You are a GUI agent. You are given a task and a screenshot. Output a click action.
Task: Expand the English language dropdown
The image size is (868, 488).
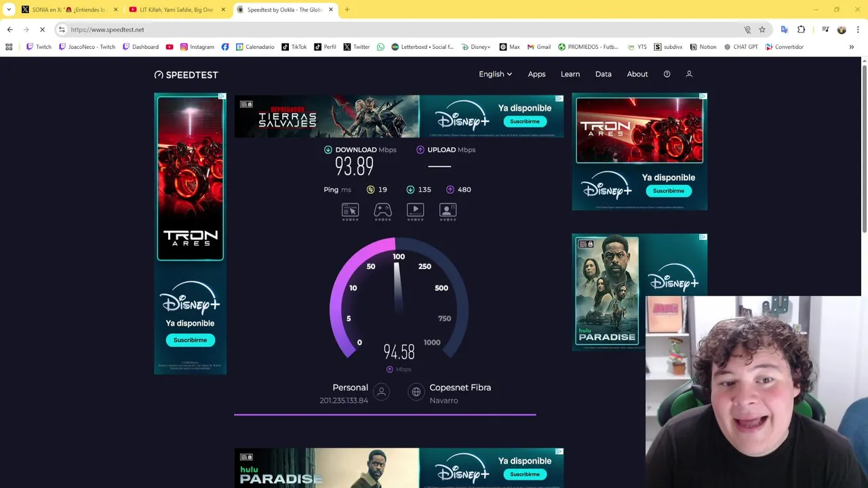pyautogui.click(x=495, y=74)
